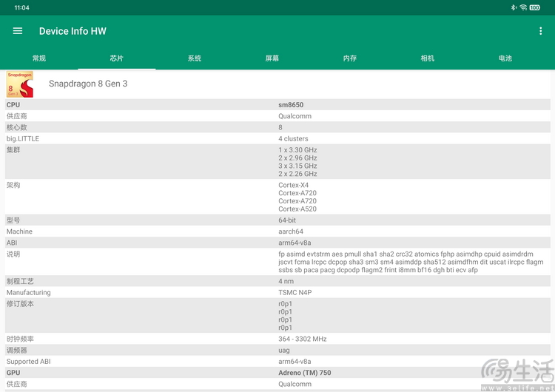Screen dimensions: 555x392
Task: Tap the Bluetooth status icon
Action: point(514,7)
